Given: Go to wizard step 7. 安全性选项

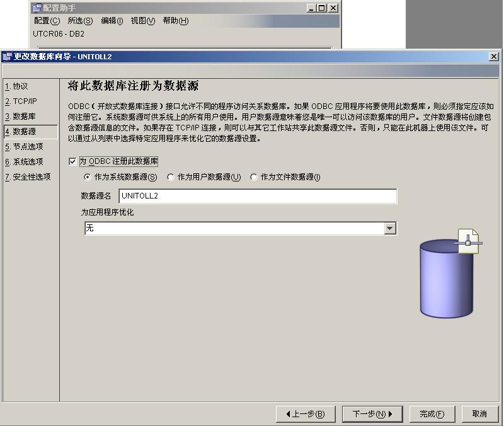Looking at the screenshot, I should (x=28, y=177).
